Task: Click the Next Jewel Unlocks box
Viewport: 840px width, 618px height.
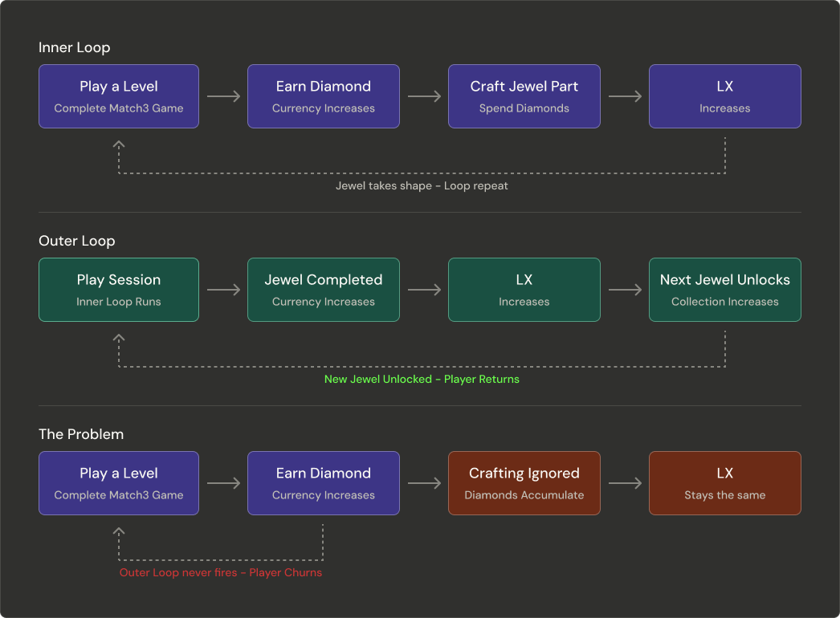Action: (724, 290)
